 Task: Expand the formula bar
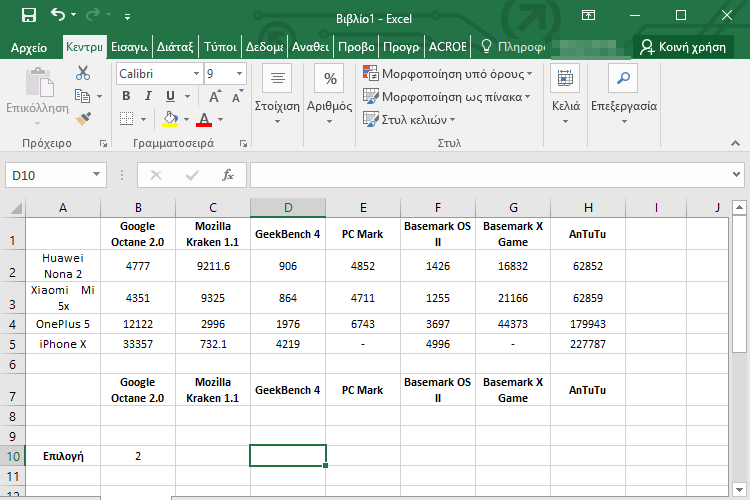(x=737, y=175)
